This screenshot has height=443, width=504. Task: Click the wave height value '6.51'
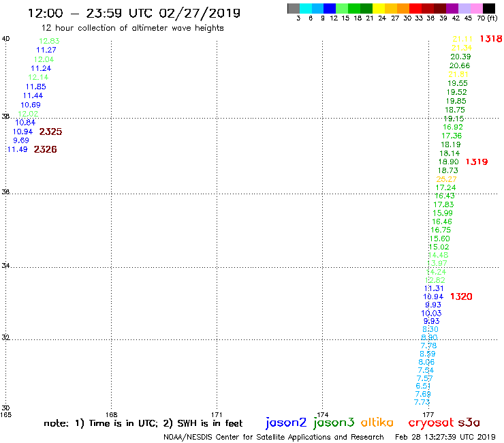424,386
